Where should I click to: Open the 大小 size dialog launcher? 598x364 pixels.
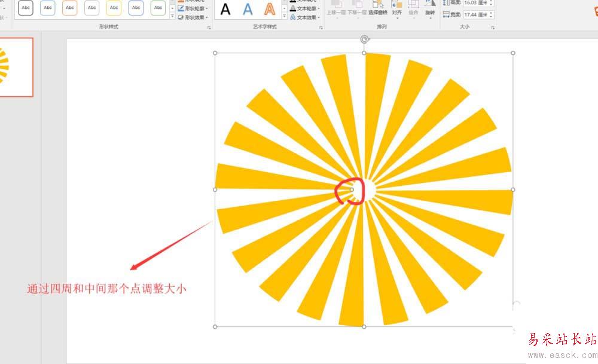pos(493,27)
